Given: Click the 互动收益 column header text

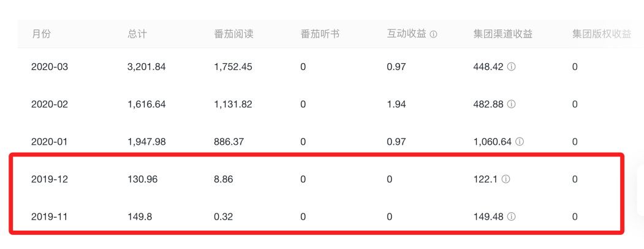Looking at the screenshot, I should tap(407, 34).
